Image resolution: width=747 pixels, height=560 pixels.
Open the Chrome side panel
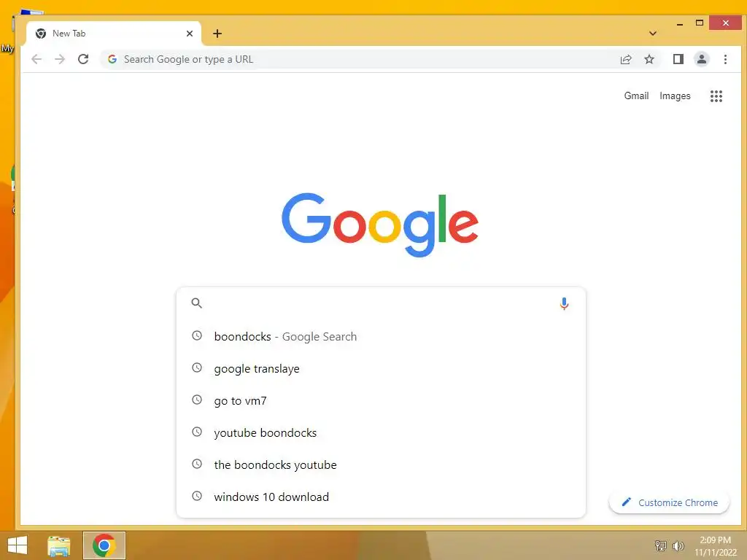pos(678,59)
